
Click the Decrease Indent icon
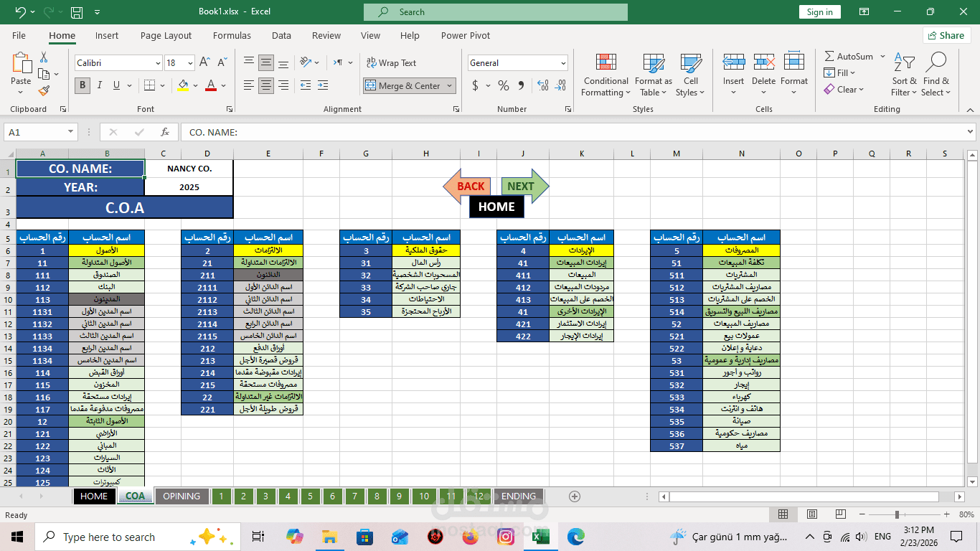pos(306,85)
